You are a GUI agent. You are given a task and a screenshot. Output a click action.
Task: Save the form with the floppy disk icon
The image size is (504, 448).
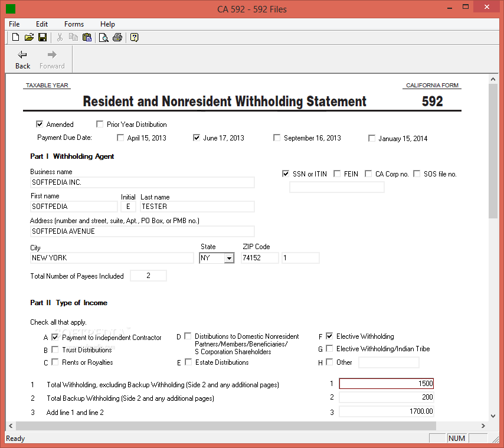click(x=42, y=37)
